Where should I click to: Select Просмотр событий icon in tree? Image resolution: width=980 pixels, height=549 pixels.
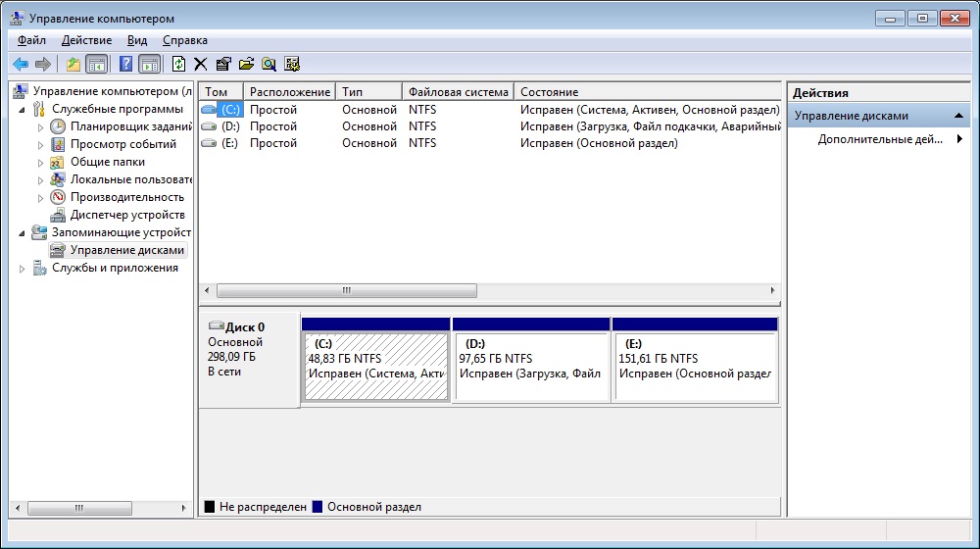point(58,144)
